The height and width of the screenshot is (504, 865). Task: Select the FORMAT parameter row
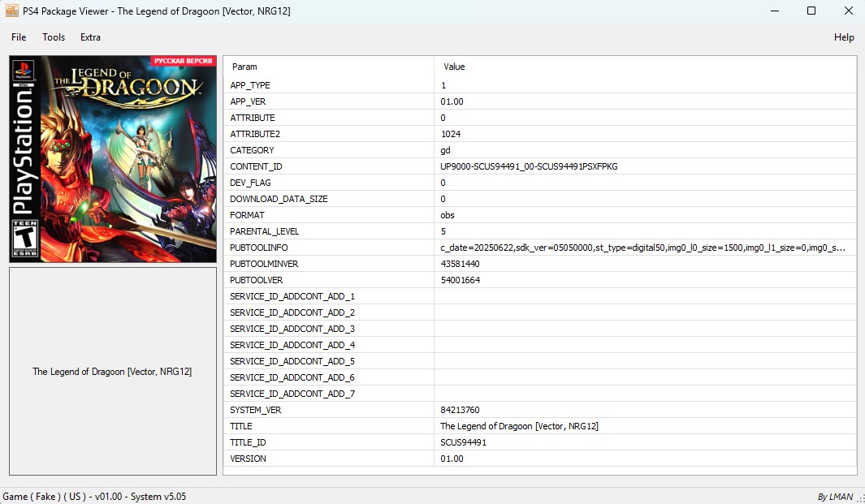click(x=539, y=215)
